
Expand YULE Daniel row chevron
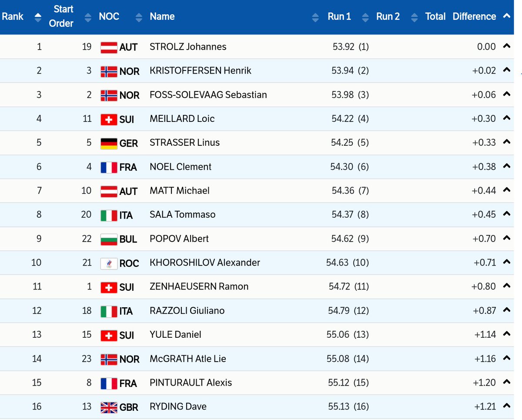[506, 334]
